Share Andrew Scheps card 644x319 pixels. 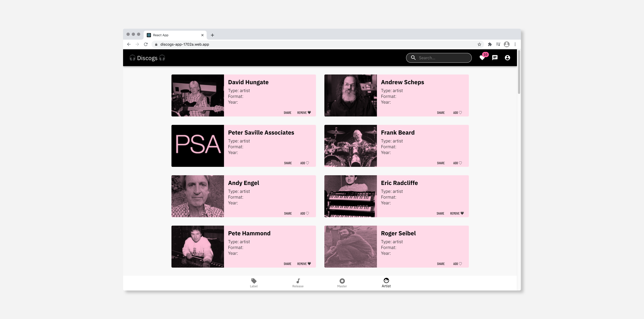(x=441, y=113)
